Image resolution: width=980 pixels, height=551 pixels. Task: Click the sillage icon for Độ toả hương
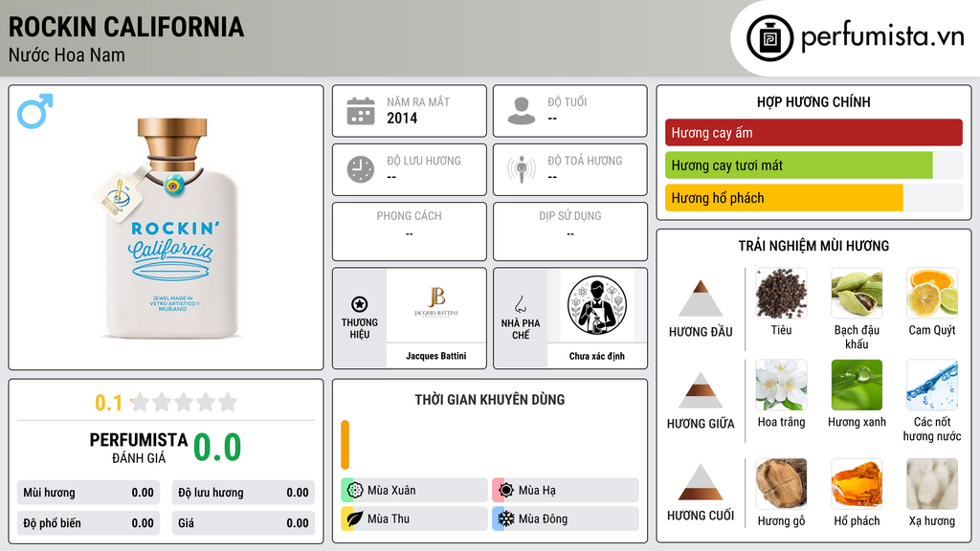pyautogui.click(x=522, y=169)
